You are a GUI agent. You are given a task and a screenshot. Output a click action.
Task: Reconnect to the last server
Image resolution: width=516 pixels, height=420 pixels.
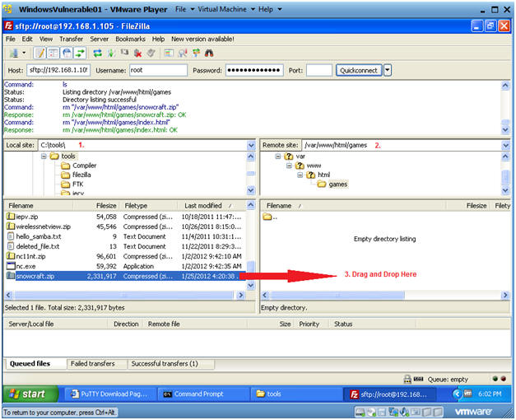151,53
